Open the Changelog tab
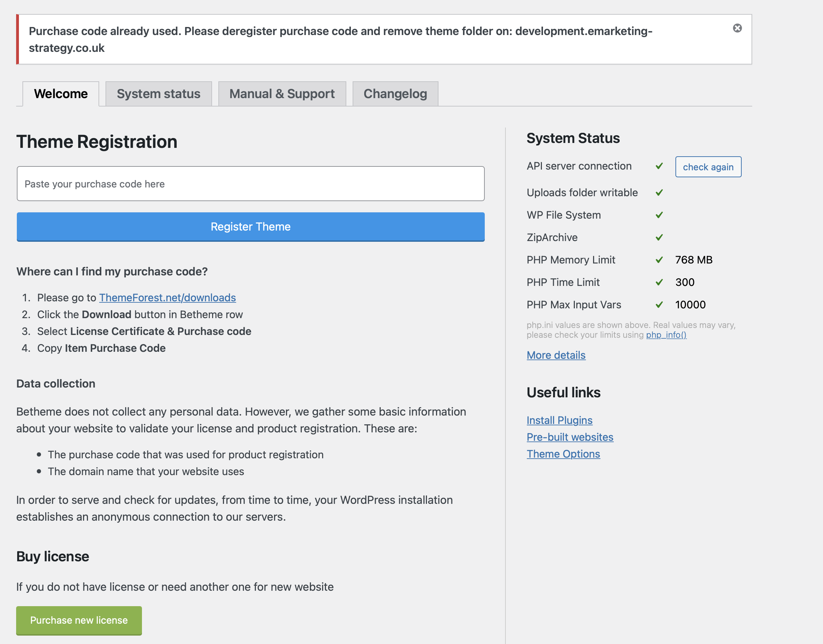Image resolution: width=823 pixels, height=644 pixels. 395,94
